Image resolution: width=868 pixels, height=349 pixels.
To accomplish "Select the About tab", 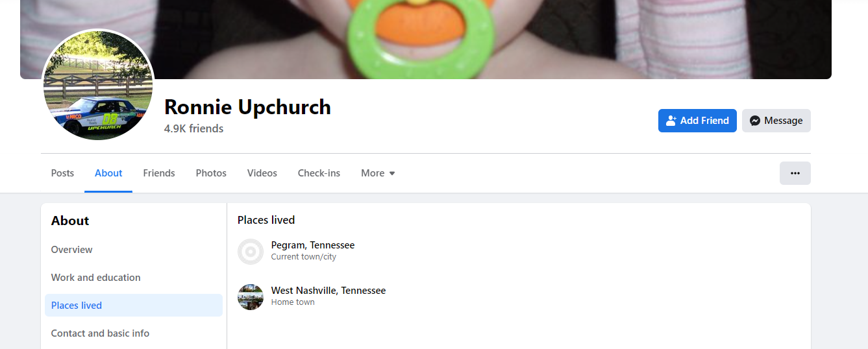I will [108, 173].
